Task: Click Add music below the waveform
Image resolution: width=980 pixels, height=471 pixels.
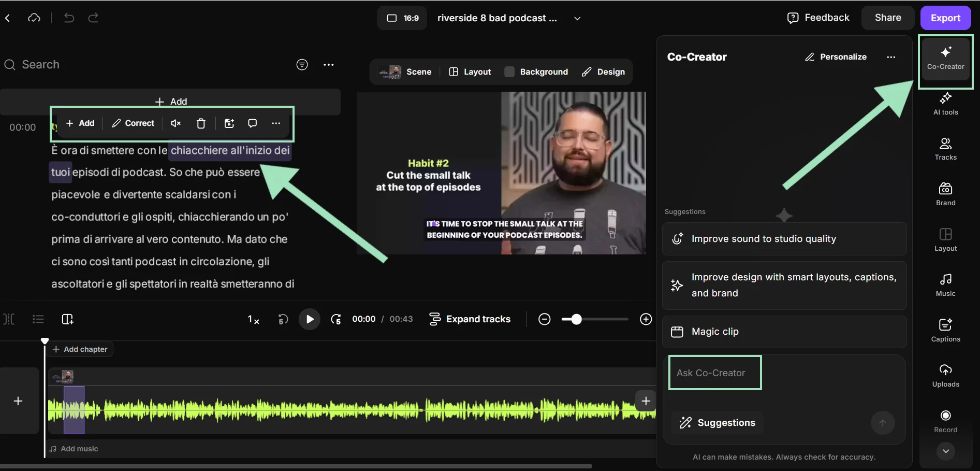Action: (74, 449)
